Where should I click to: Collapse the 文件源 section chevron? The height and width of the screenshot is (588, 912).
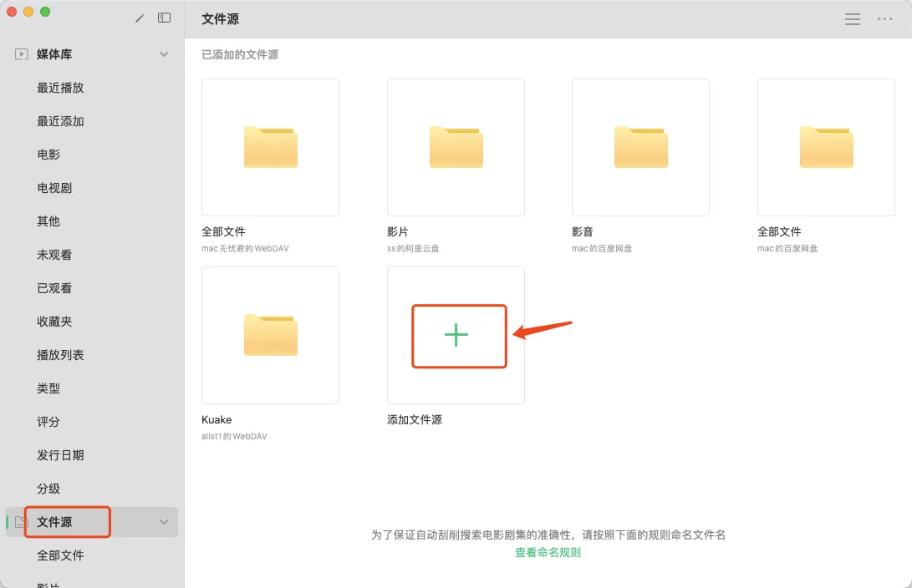tap(164, 522)
